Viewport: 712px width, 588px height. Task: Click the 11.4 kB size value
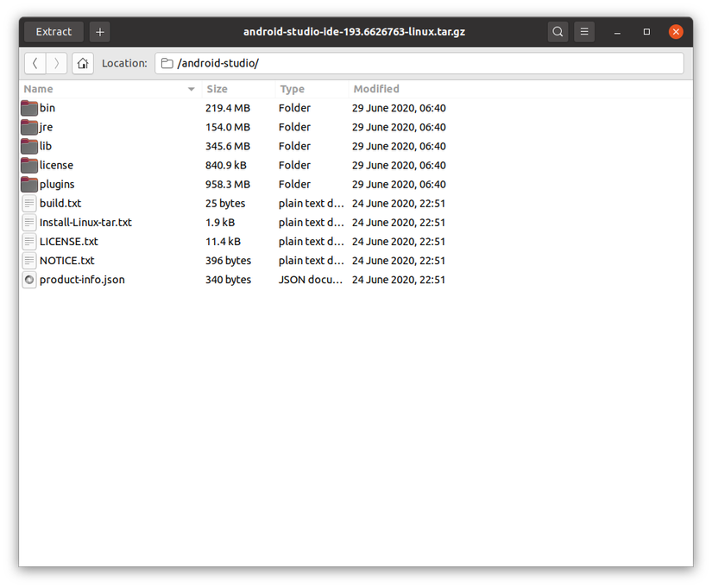(223, 242)
